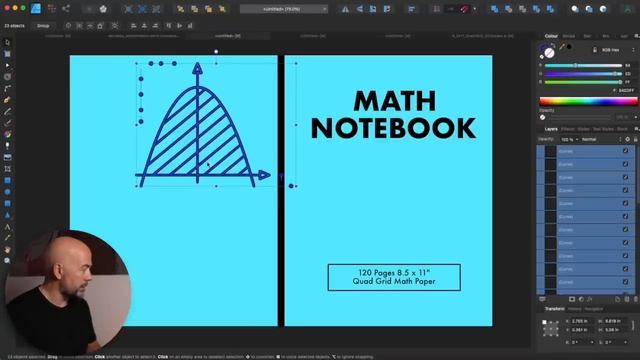The height and width of the screenshot is (360, 640).
Task: Select the Artboard tool
Action: point(7,54)
